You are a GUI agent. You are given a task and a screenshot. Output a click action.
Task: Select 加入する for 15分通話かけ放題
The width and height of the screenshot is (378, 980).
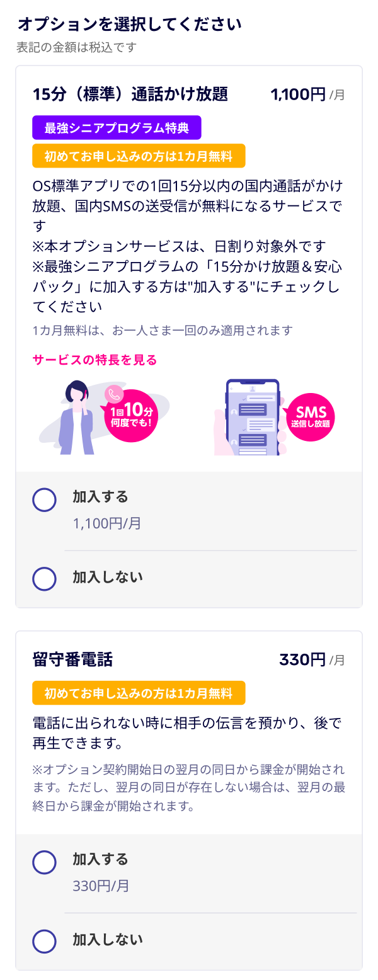(x=45, y=500)
